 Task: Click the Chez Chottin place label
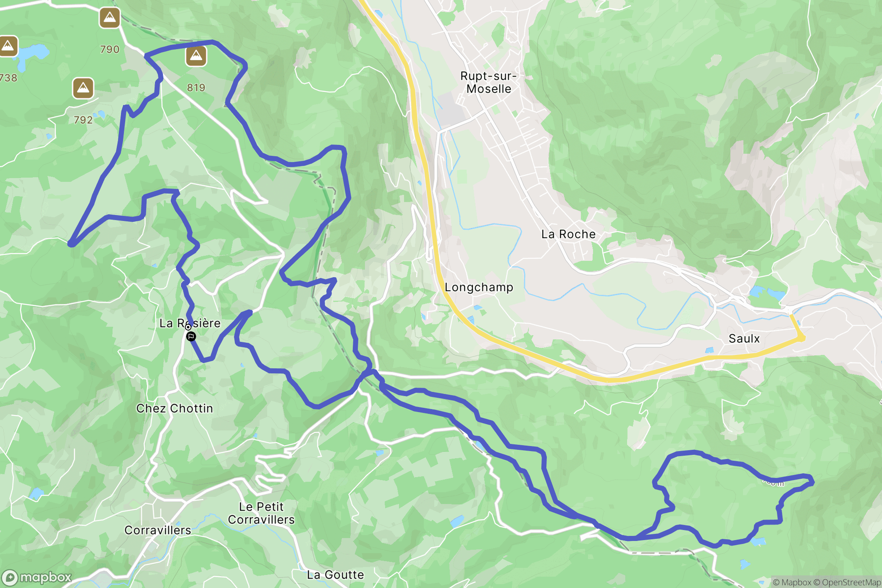pyautogui.click(x=175, y=408)
